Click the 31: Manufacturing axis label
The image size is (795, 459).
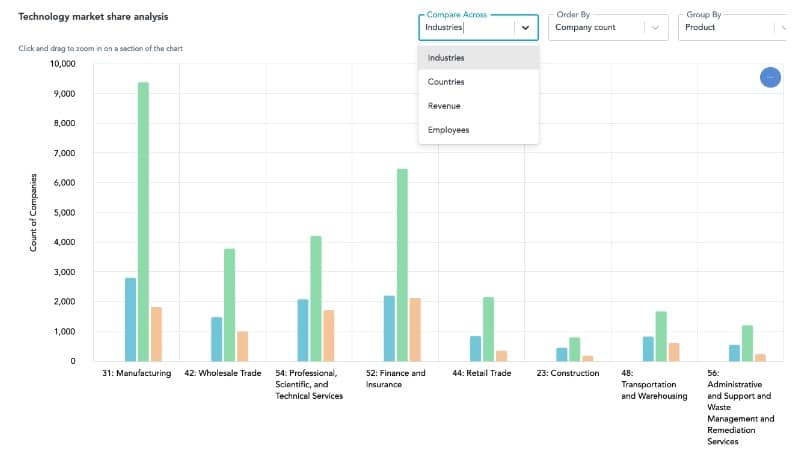(x=136, y=374)
